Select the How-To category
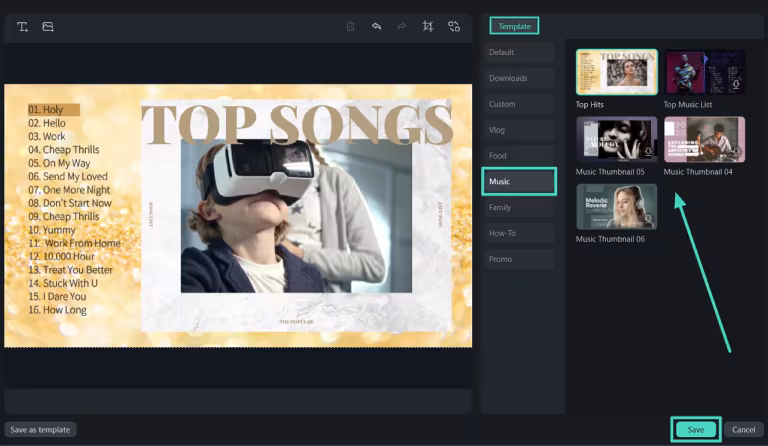The height and width of the screenshot is (446, 768). point(518,234)
